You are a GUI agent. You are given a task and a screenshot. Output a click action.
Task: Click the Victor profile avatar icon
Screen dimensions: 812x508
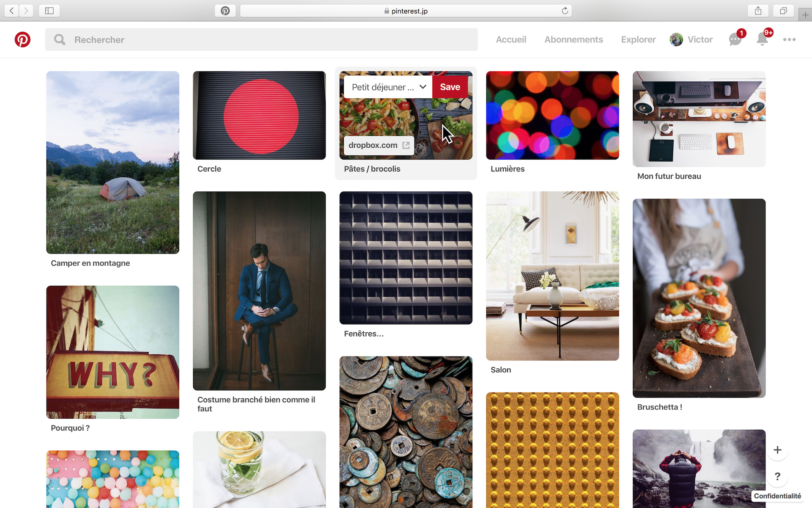click(675, 39)
